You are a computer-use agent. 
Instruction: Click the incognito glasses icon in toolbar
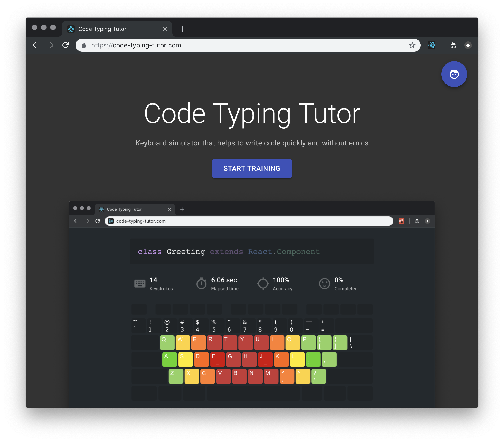coord(453,45)
